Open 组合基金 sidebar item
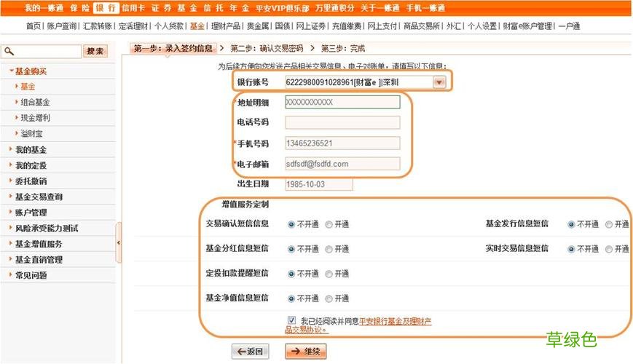Screen dimensions: 633x364 pos(35,103)
